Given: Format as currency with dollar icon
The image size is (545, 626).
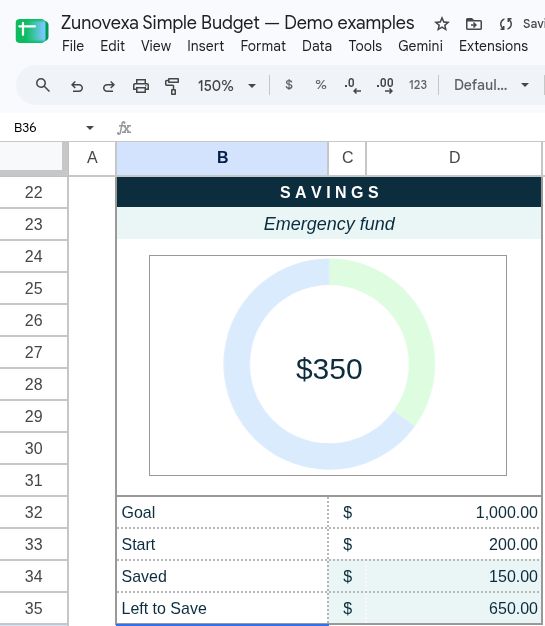Looking at the screenshot, I should tap(289, 85).
